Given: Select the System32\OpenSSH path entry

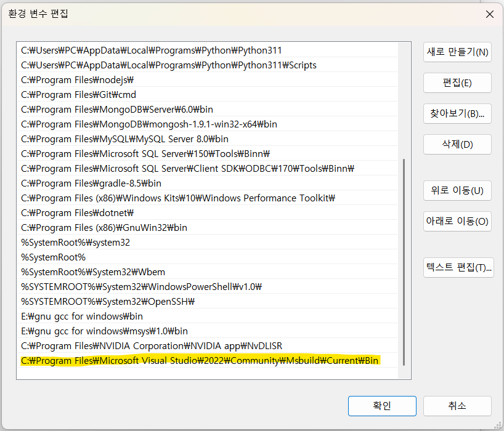Looking at the screenshot, I should [x=207, y=302].
